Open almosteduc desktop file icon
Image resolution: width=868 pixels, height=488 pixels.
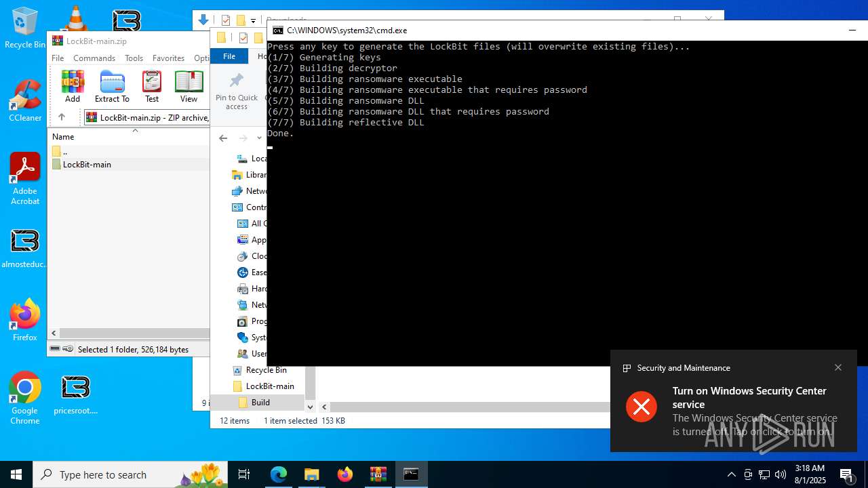(x=25, y=249)
